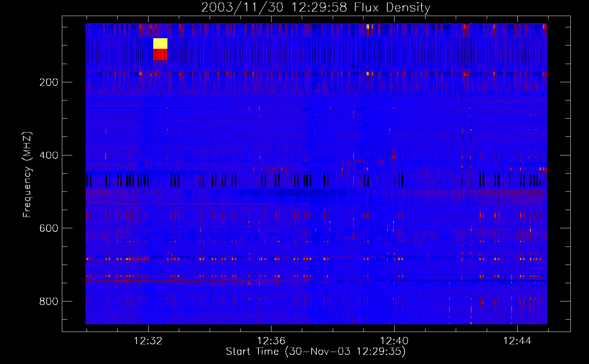Viewport: 589px width, 364px height.
Task: Click the 600 frequency tick label
Action: (49, 228)
